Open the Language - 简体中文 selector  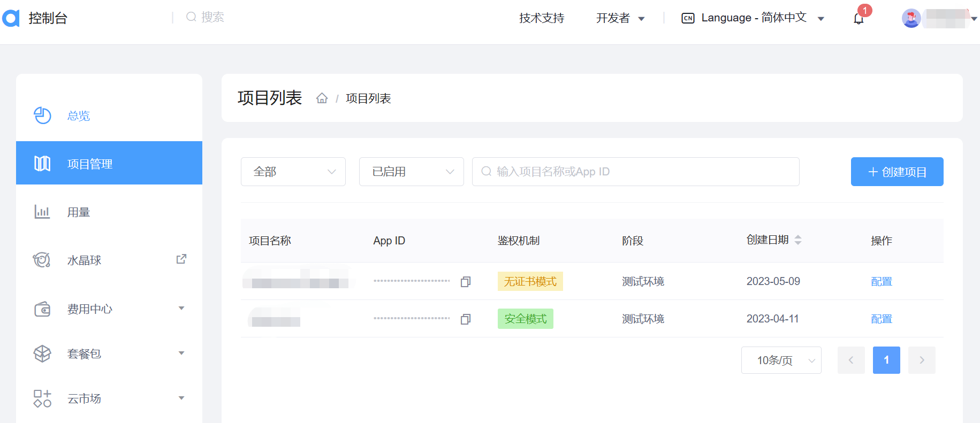pos(753,18)
